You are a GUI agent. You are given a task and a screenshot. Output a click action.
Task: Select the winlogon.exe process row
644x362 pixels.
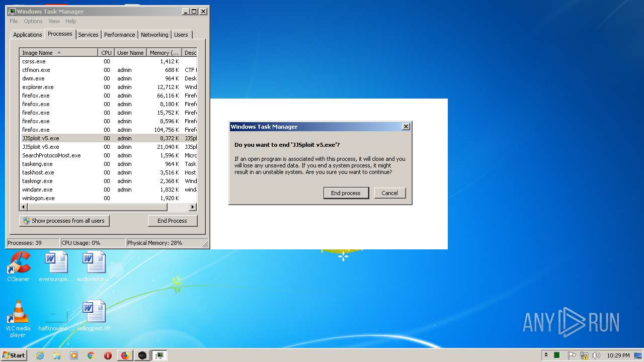point(108,198)
